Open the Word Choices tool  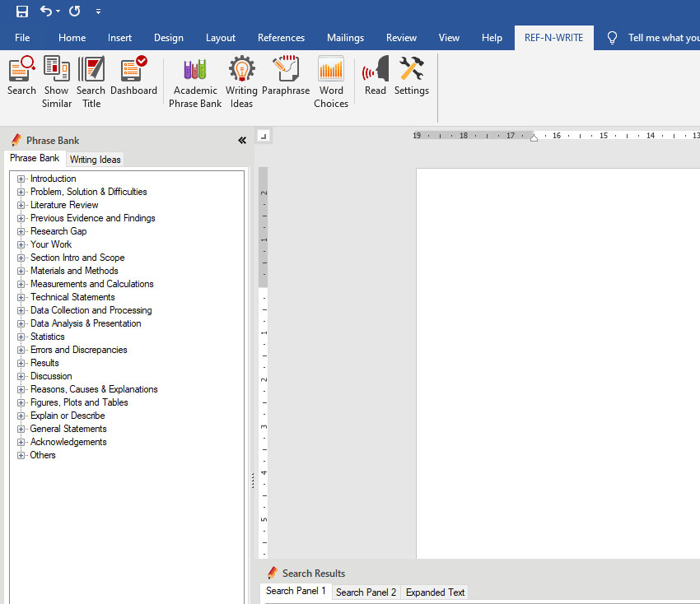(331, 81)
